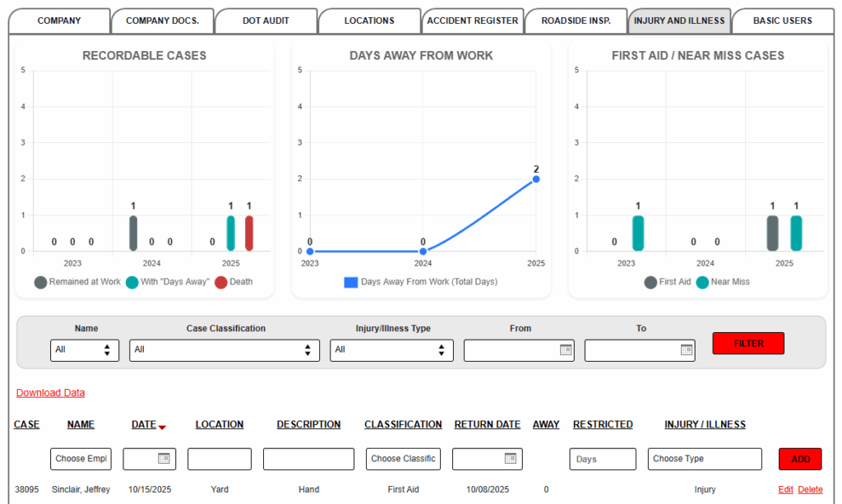This screenshot has width=842, height=504.
Task: Click the new-row Description input field
Action: coord(309,459)
